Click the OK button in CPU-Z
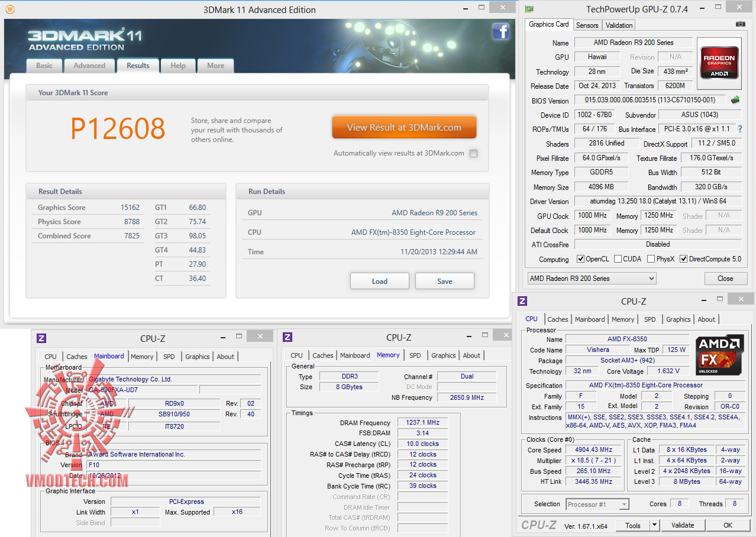Screen dimensions: 756x537 (728, 525)
